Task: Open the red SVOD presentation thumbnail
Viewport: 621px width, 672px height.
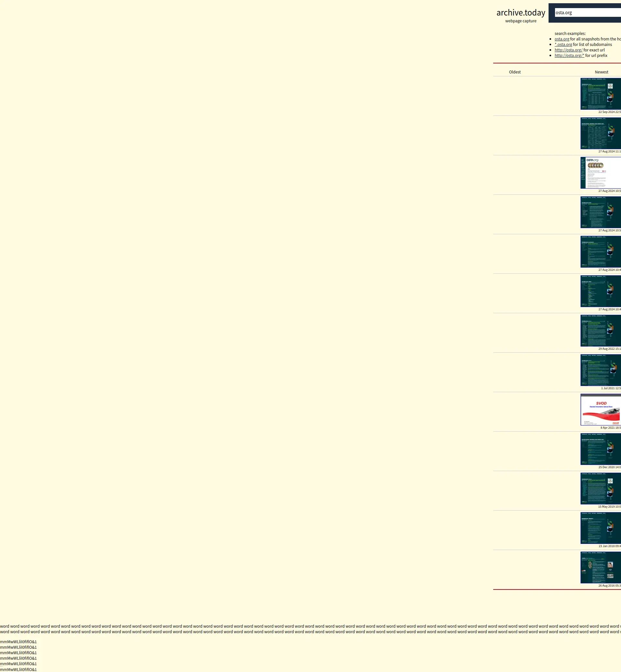Action: click(601, 410)
